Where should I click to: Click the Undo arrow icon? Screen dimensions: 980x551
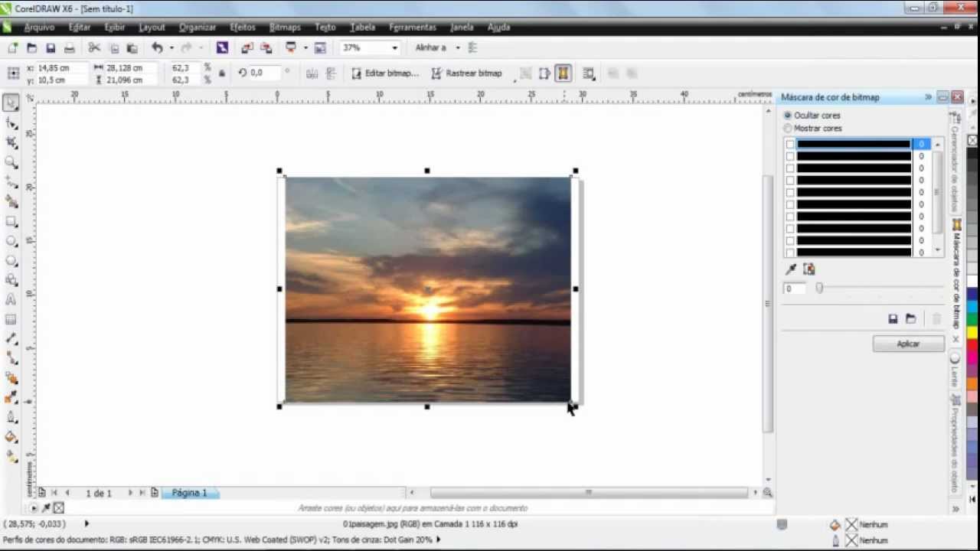click(157, 47)
